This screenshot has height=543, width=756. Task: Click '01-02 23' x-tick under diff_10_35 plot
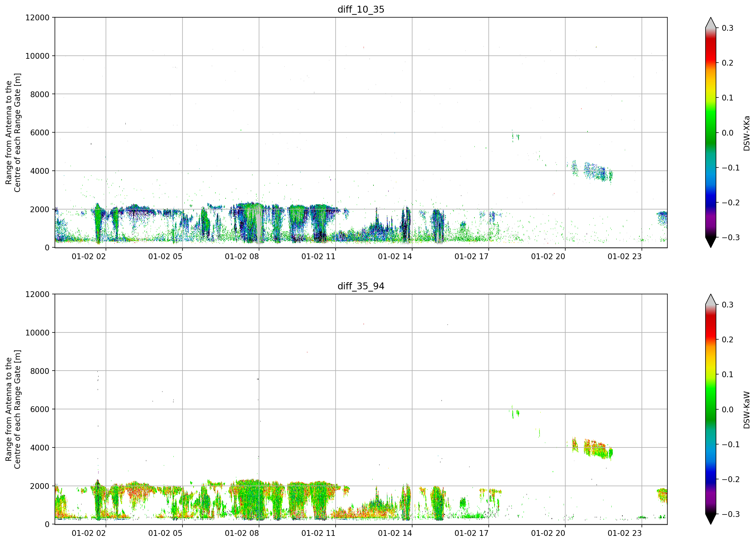(625, 256)
